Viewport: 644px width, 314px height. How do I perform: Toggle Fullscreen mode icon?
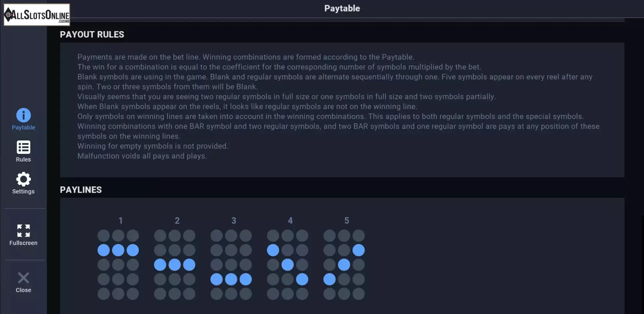(23, 231)
